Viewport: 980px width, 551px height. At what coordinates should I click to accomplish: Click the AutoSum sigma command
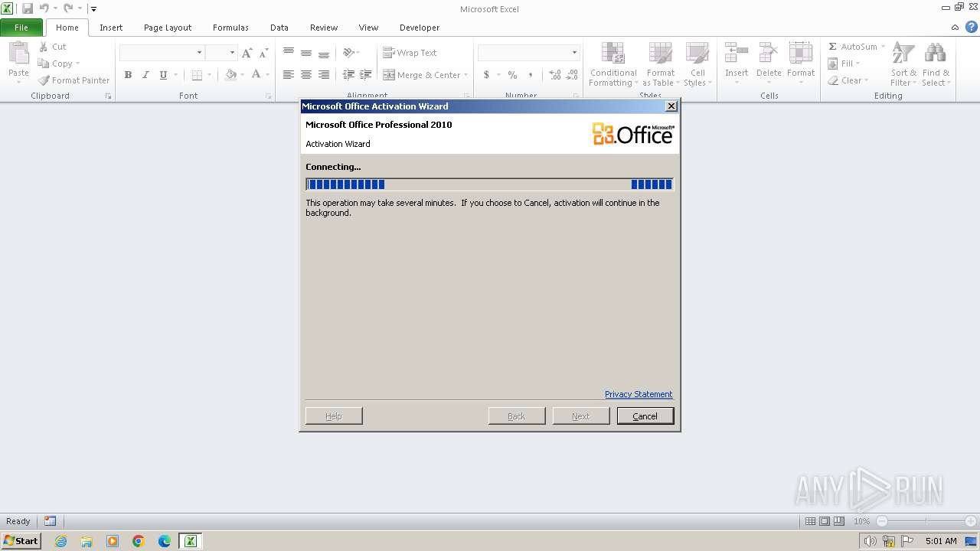[x=852, y=47]
